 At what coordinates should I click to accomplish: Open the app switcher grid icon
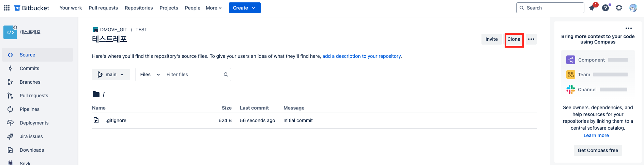[7, 8]
